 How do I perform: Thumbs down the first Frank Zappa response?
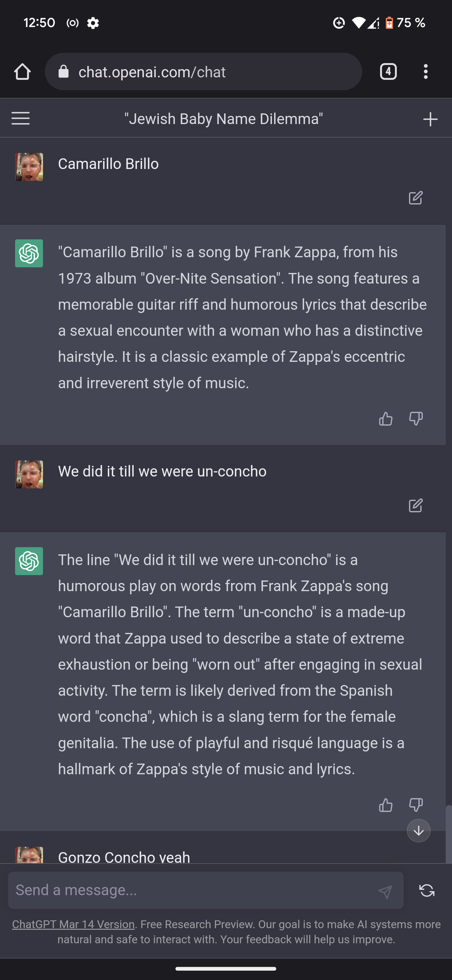pos(416,418)
